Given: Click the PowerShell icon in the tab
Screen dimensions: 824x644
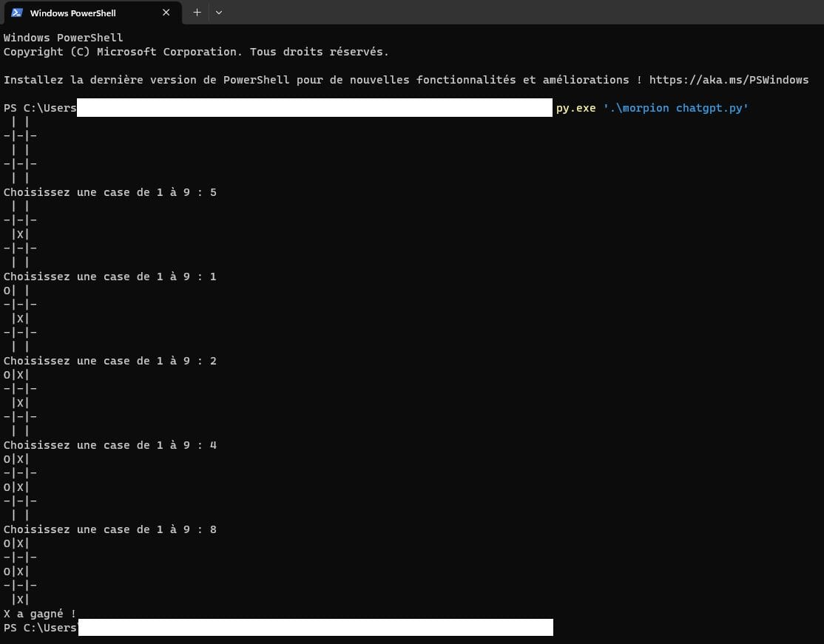Looking at the screenshot, I should pyautogui.click(x=17, y=13).
